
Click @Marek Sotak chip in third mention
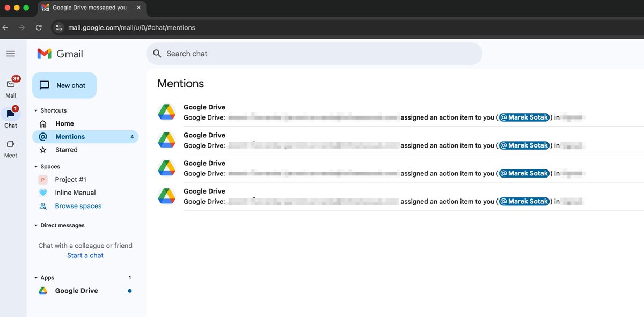524,173
